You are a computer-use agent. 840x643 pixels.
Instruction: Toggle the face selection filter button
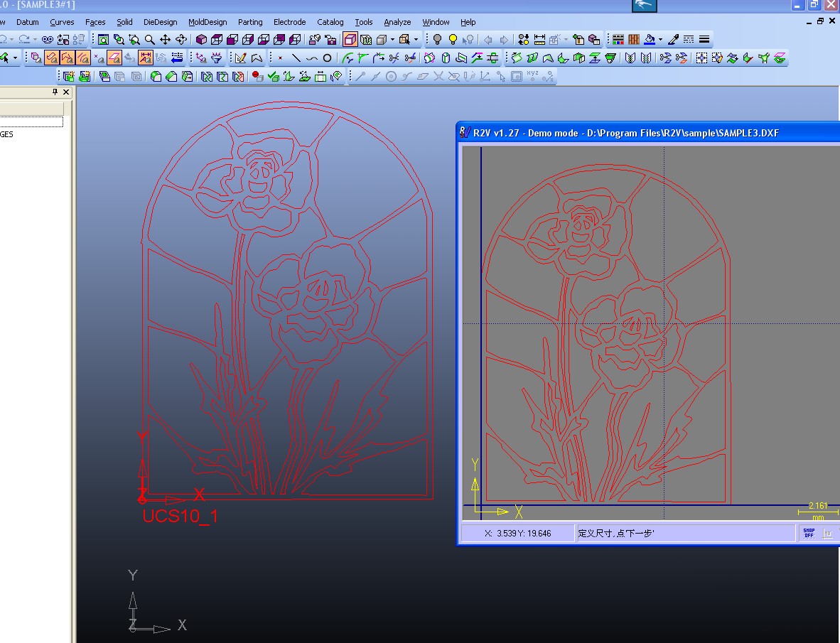pyautogui.click(x=114, y=58)
